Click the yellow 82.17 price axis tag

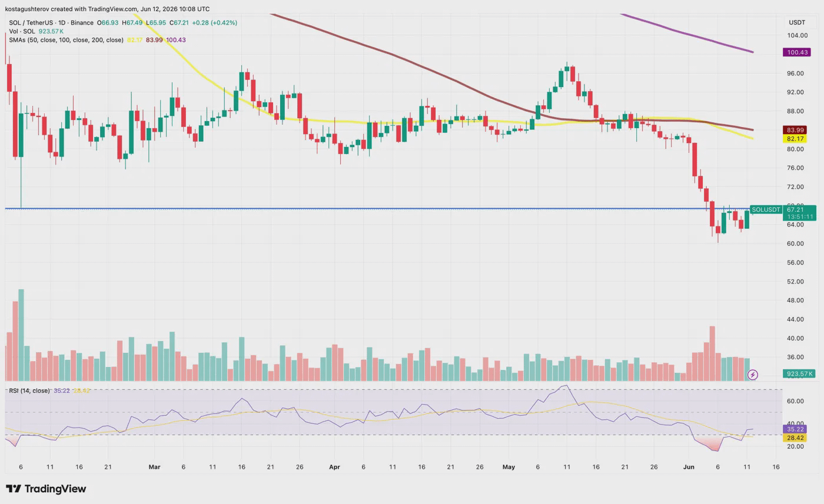pos(795,139)
